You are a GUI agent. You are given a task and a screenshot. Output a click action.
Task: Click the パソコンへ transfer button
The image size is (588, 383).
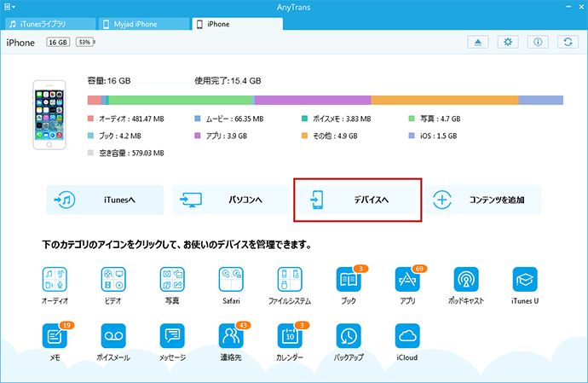231,200
